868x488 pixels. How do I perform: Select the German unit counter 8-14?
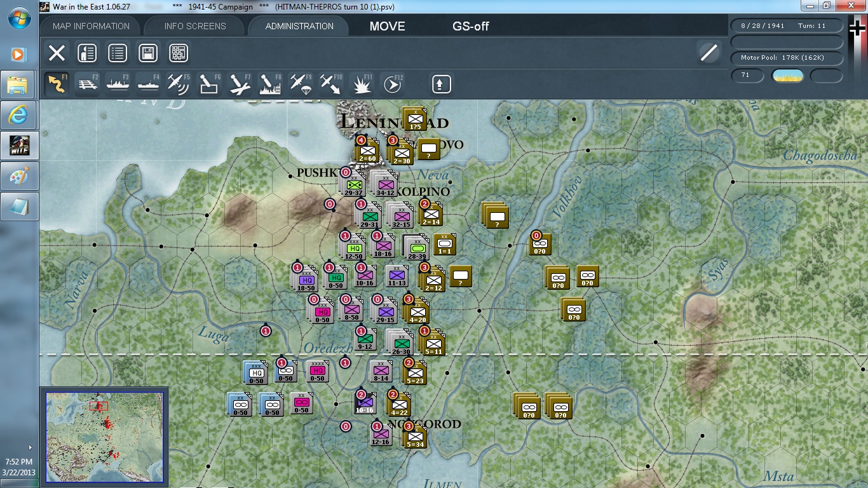381,371
